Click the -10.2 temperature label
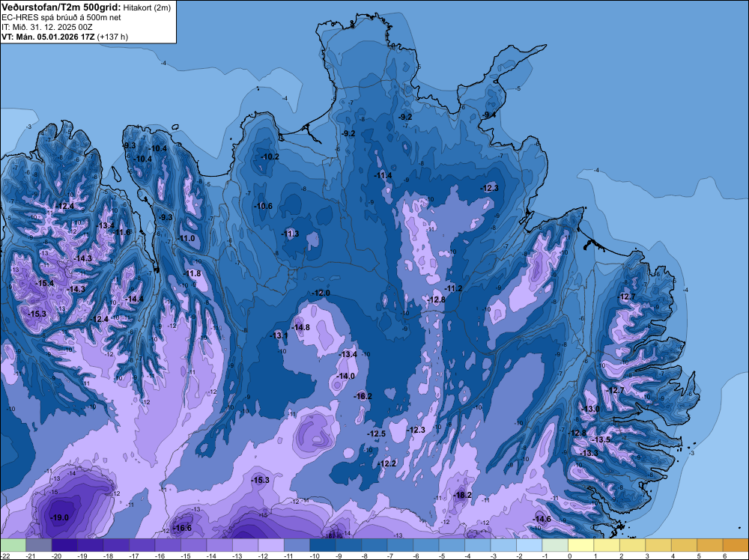 (x=270, y=156)
